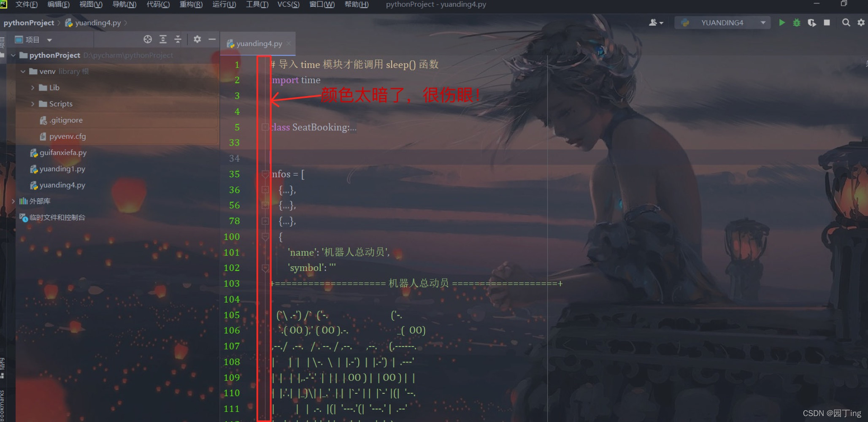Screen dimensions: 868x422
Task: Click the 'symbol' code line 102
Action: [x=312, y=268]
